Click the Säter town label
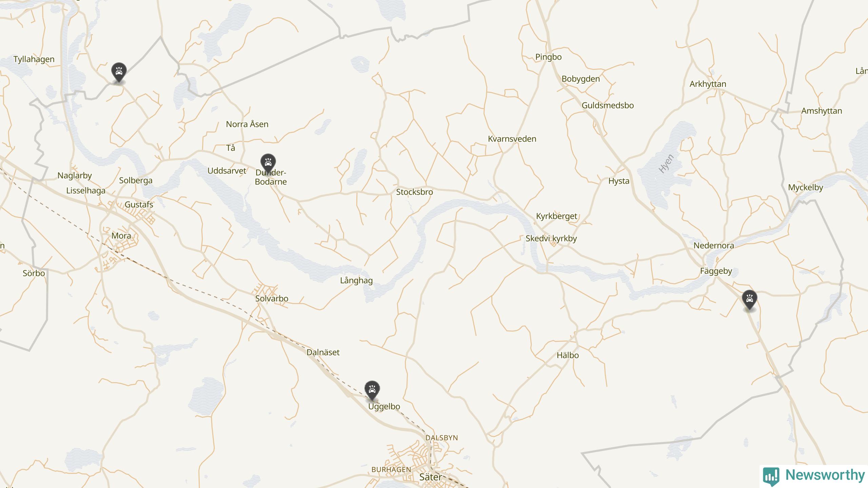The height and width of the screenshot is (488, 868). coord(431,477)
